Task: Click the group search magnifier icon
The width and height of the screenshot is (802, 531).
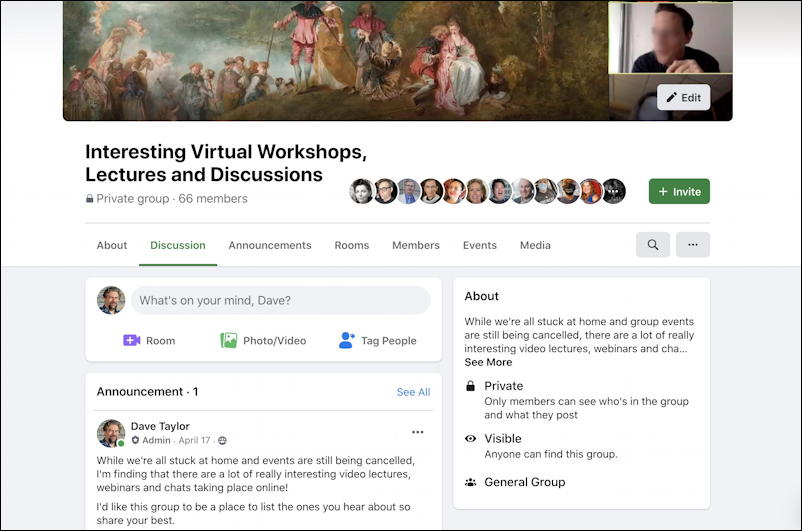Action: [653, 245]
